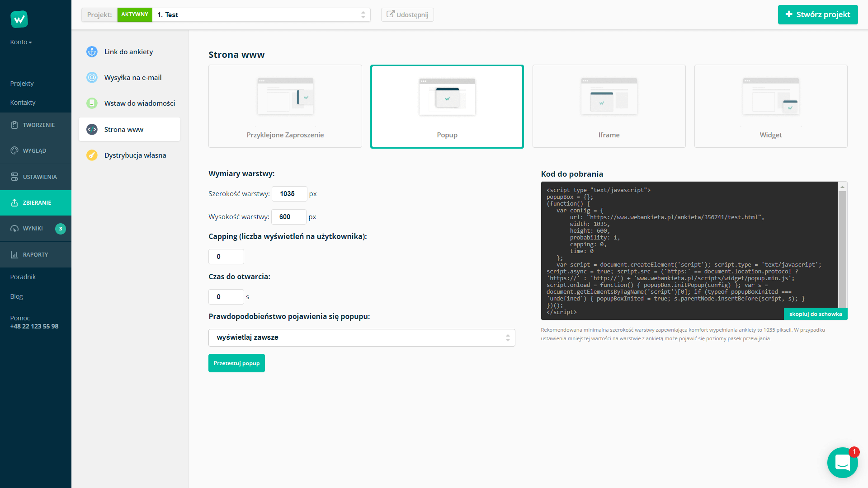Viewport: 868px width, 488px height.
Task: Click the code box scrollbar thumb
Action: (842, 249)
